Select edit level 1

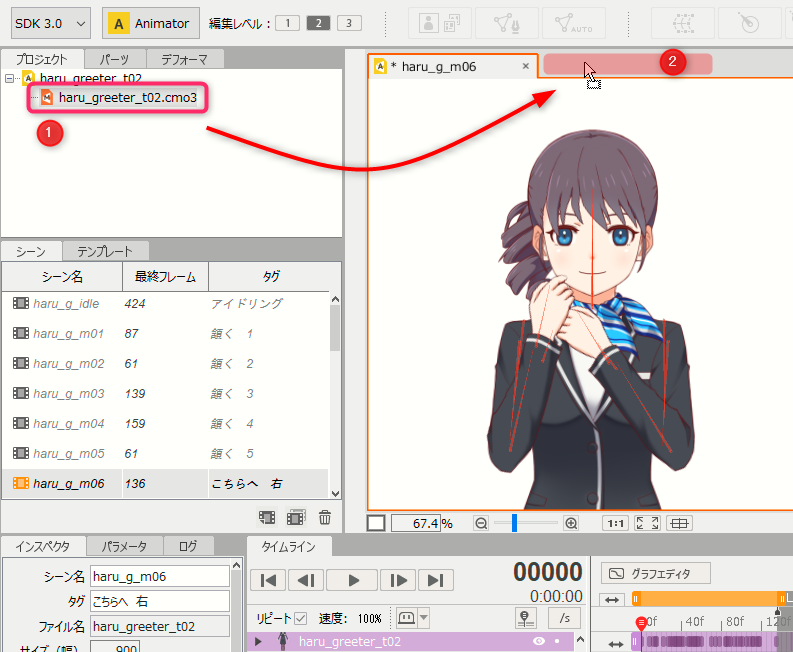(287, 23)
